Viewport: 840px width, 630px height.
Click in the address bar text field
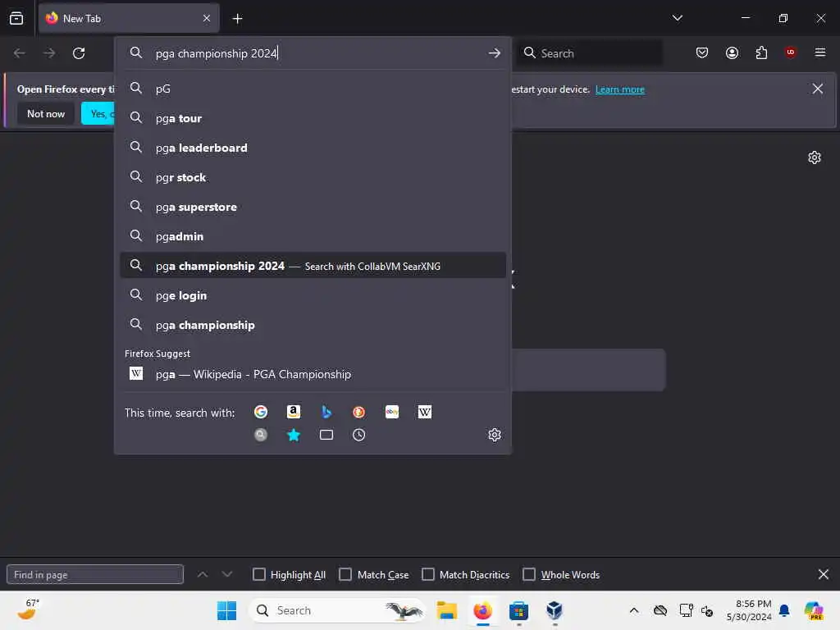(316, 53)
